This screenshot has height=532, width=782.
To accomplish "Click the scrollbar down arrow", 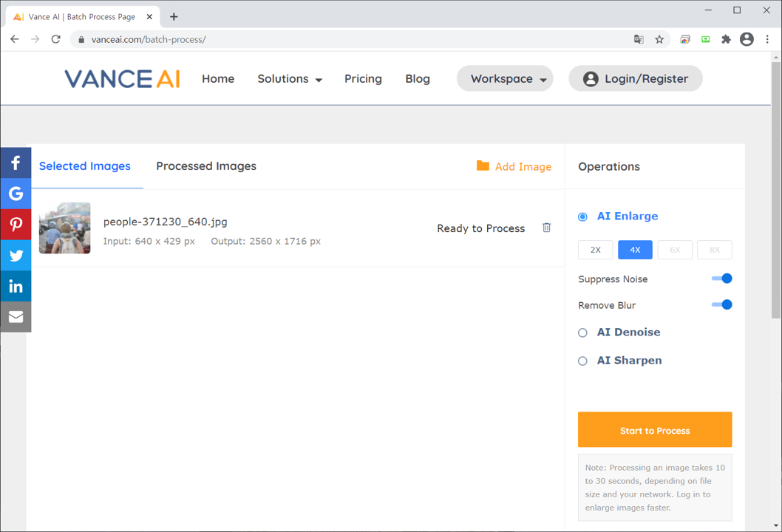I will click(x=775, y=525).
